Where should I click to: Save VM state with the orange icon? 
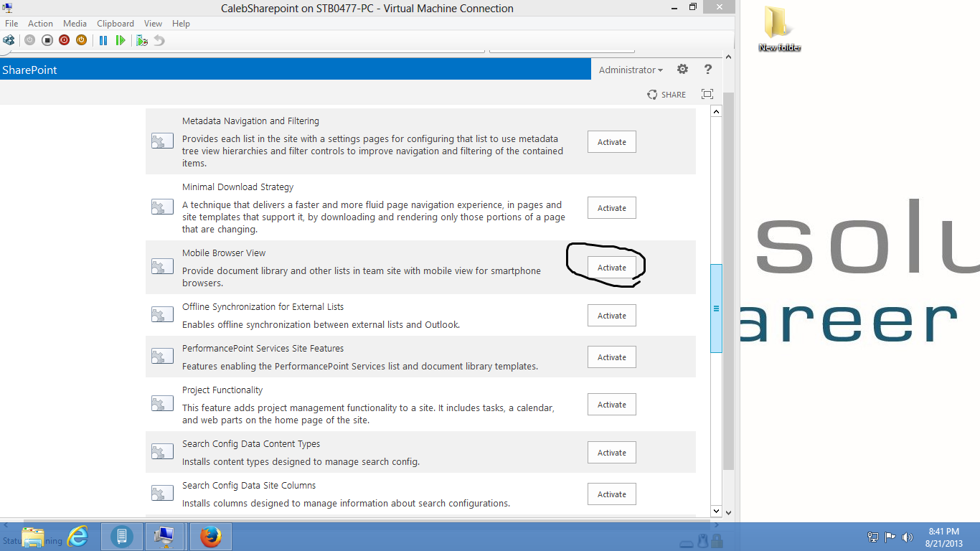point(81,40)
